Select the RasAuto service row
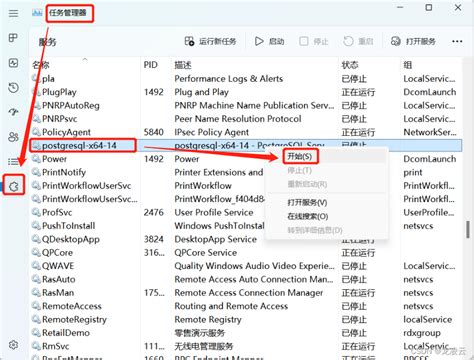474x360 pixels. [x=246, y=279]
